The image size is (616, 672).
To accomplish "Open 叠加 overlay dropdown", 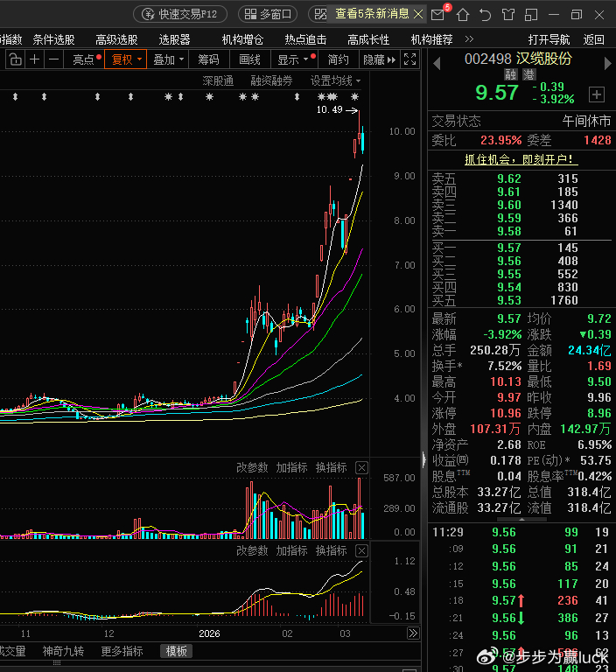I will (168, 59).
